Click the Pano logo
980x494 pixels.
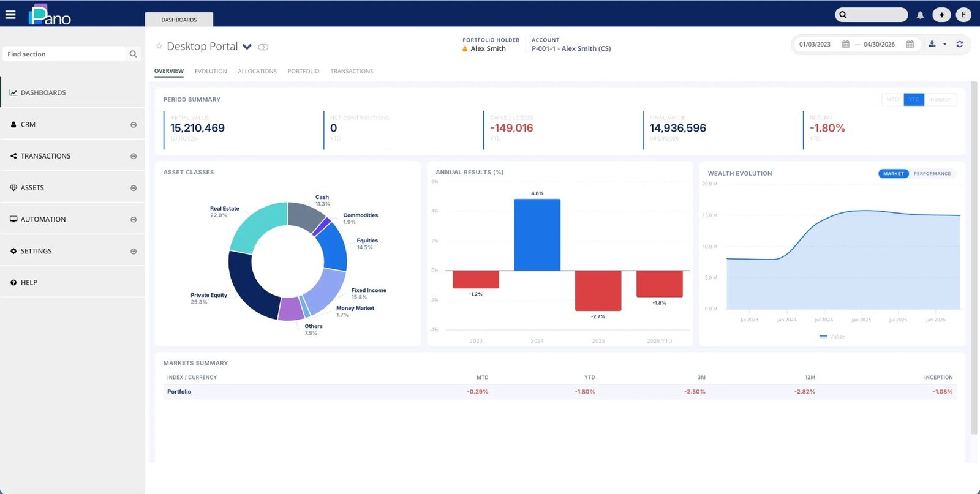pos(50,15)
